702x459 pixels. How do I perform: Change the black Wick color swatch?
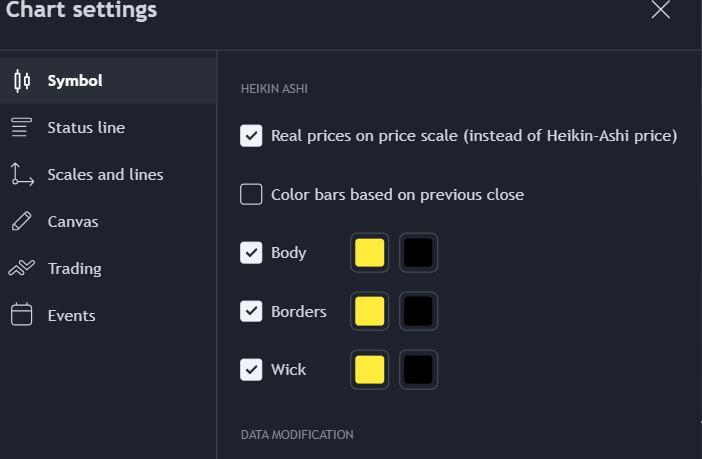pyautogui.click(x=418, y=370)
